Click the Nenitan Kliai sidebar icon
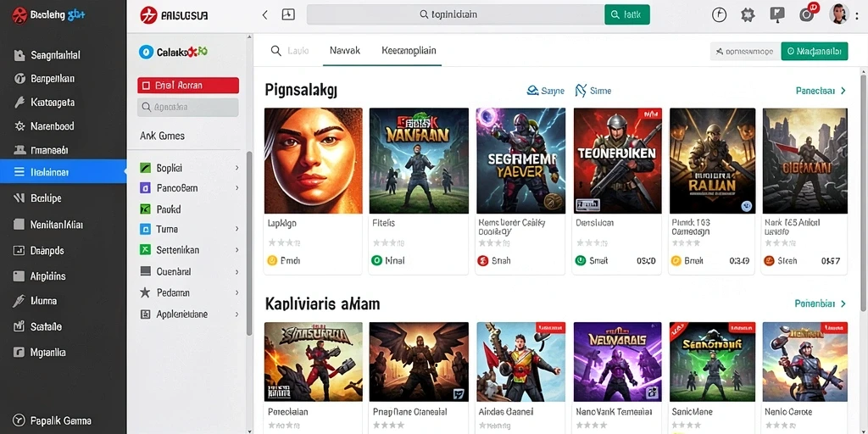 tap(19, 225)
